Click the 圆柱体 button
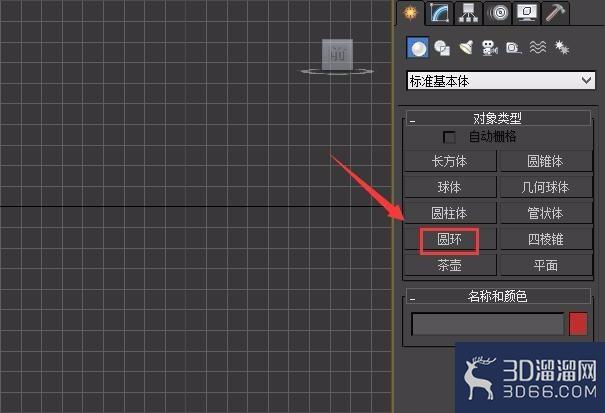605x413 pixels. point(450,213)
